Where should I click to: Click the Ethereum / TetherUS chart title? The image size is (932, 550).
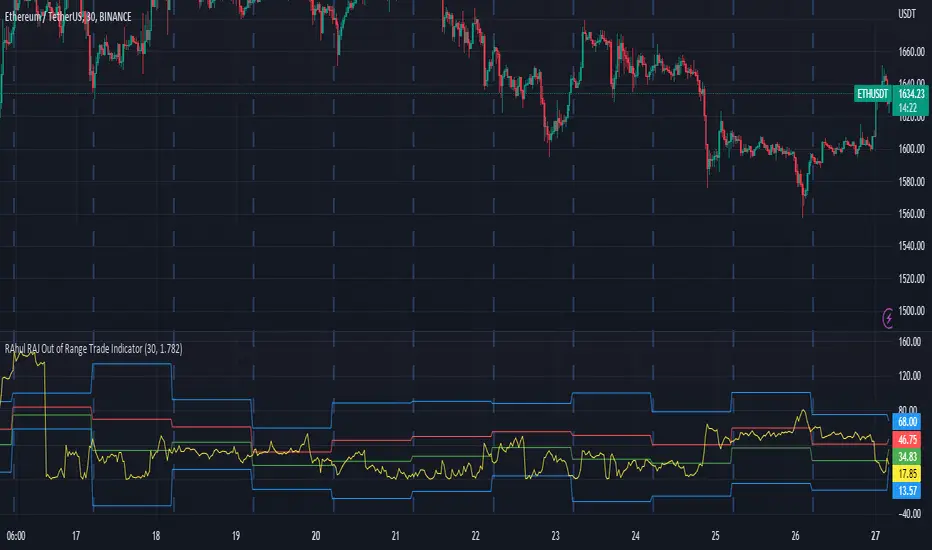coord(68,17)
